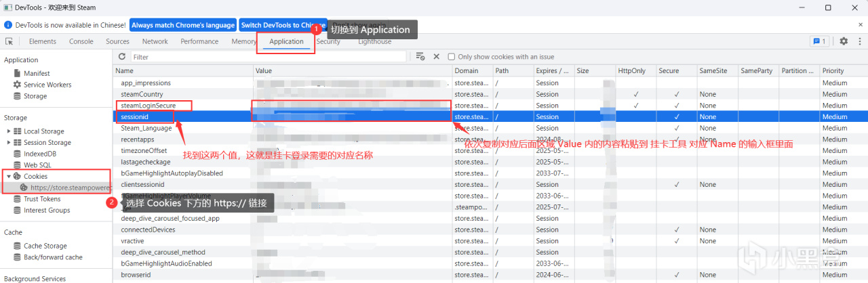
Task: Switch to the Network tab
Action: (155, 41)
